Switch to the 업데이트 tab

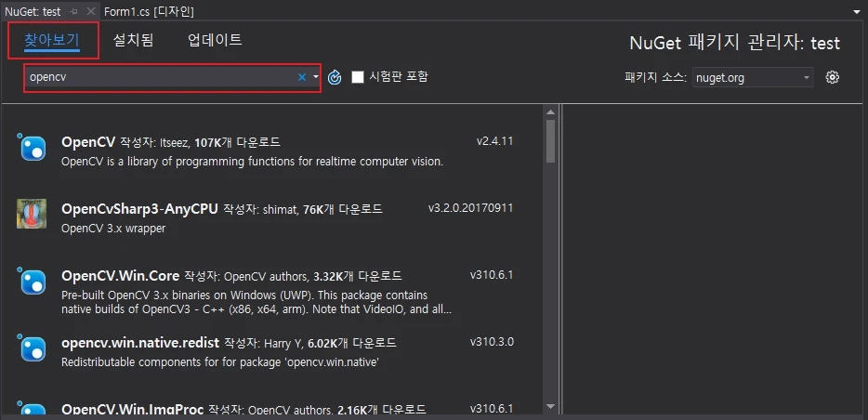point(215,40)
